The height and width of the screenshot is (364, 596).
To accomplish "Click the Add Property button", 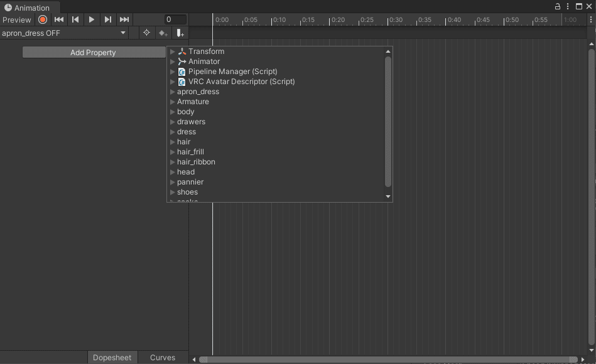I will point(94,53).
